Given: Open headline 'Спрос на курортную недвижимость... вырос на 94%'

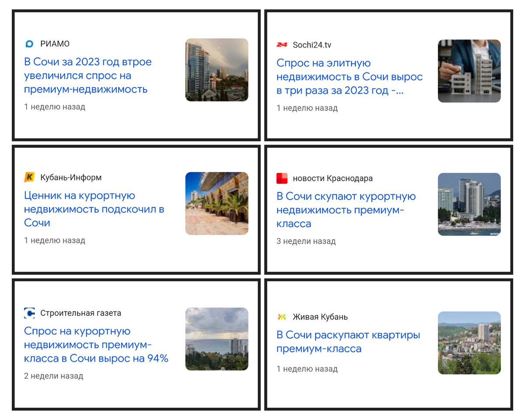Looking at the screenshot, I should [96, 345].
